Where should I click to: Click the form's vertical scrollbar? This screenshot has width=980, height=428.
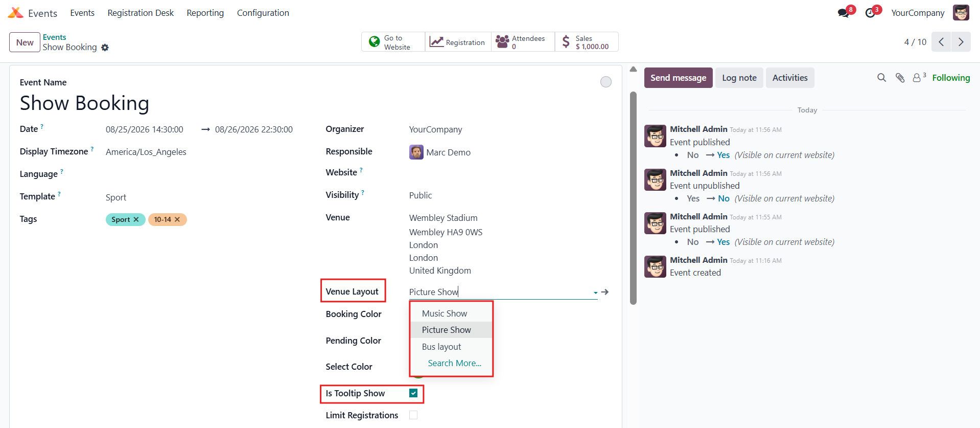(x=634, y=198)
